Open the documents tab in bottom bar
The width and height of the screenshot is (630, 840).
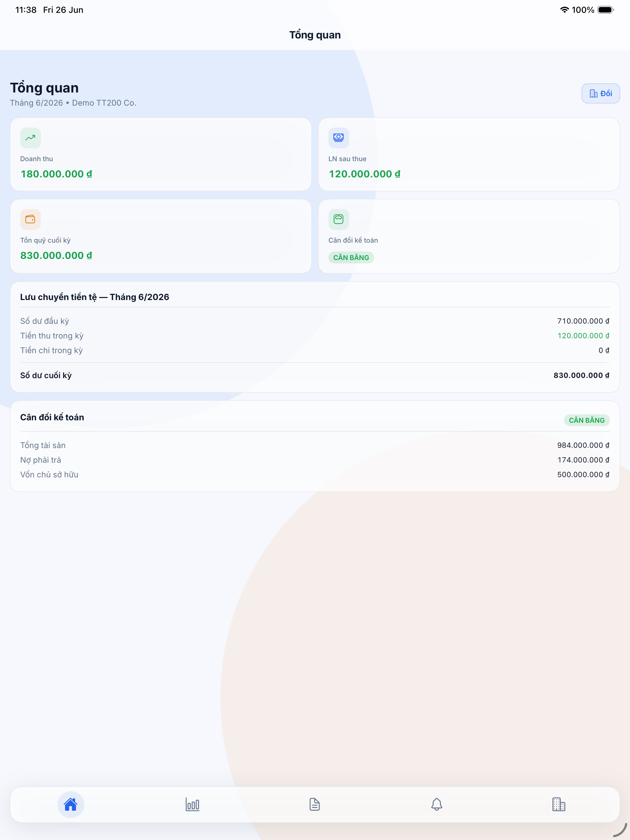coord(314,804)
